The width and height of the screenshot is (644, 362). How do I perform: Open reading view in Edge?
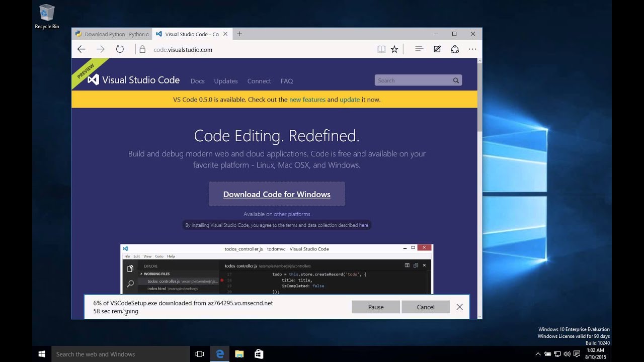point(381,49)
